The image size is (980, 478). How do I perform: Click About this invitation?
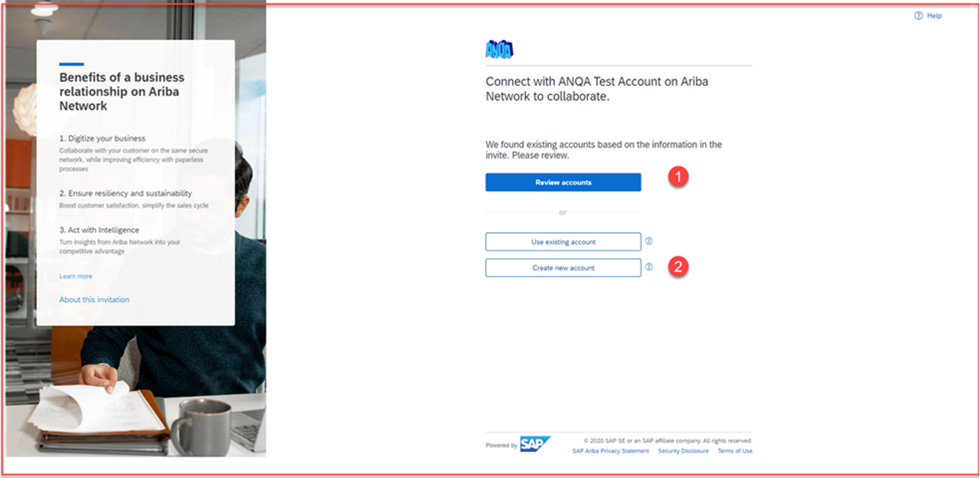(x=93, y=300)
